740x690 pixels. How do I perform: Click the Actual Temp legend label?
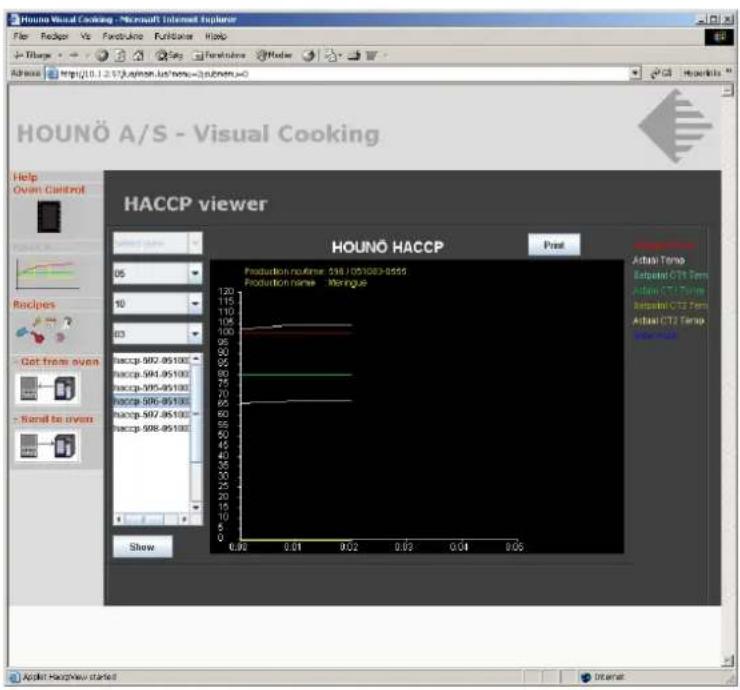click(658, 260)
